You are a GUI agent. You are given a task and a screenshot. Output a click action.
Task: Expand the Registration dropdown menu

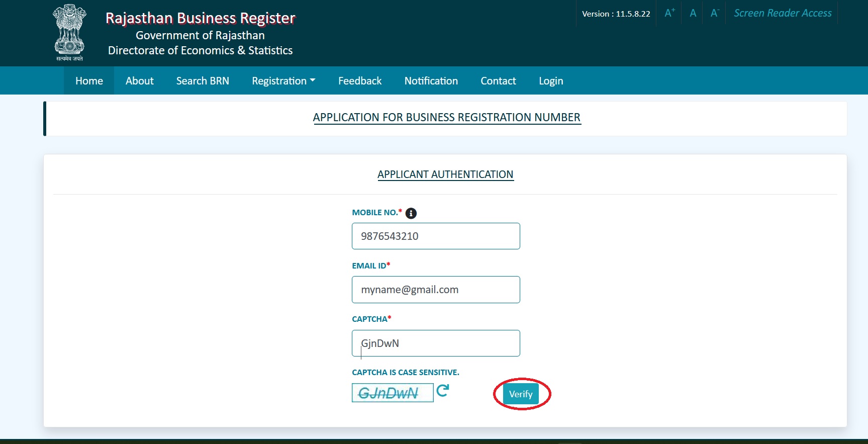pos(283,81)
